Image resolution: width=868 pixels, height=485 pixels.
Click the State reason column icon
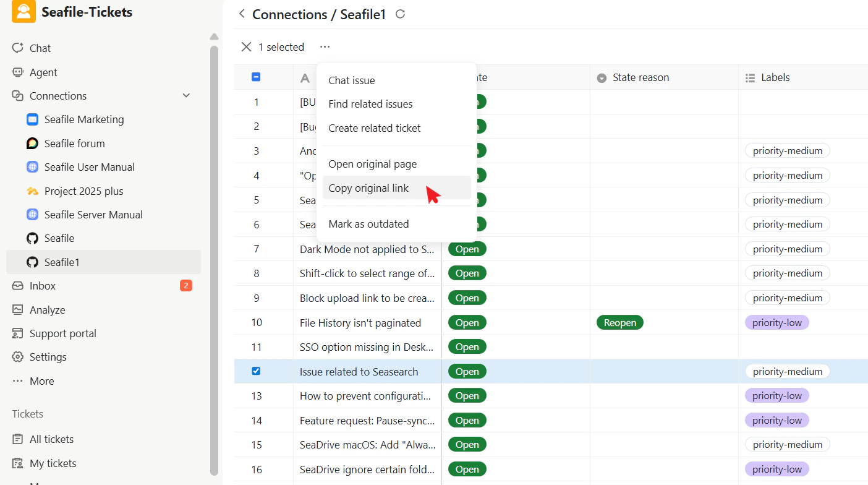click(x=602, y=78)
